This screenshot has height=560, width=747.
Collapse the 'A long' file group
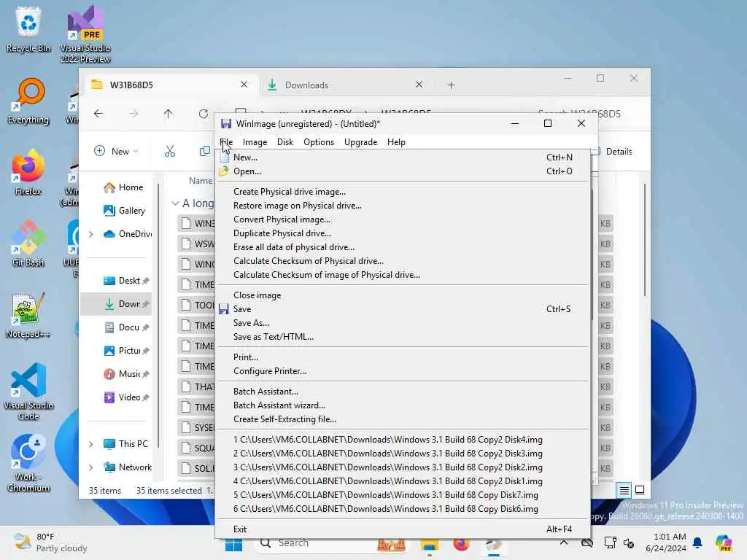click(x=175, y=203)
